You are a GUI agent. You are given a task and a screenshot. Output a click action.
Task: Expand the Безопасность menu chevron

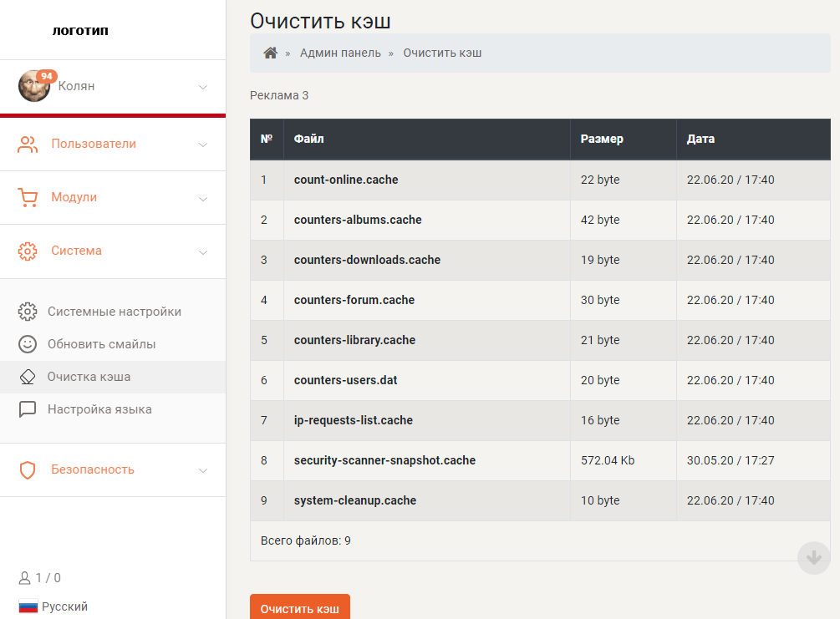coord(202,470)
